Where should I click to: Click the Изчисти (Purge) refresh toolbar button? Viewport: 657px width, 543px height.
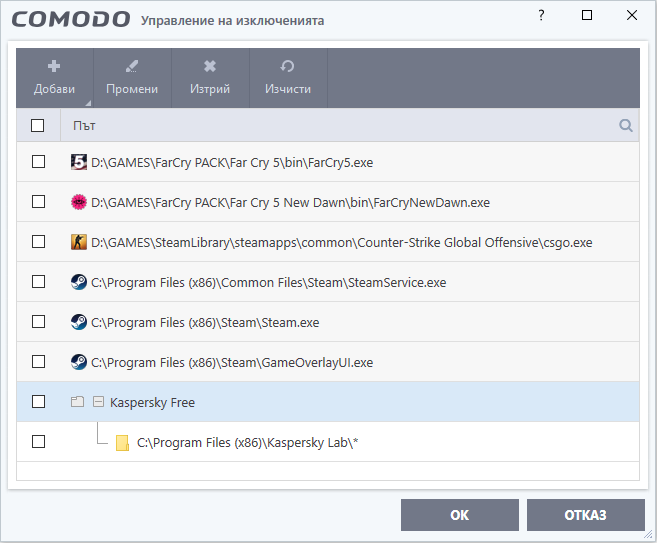pos(288,78)
